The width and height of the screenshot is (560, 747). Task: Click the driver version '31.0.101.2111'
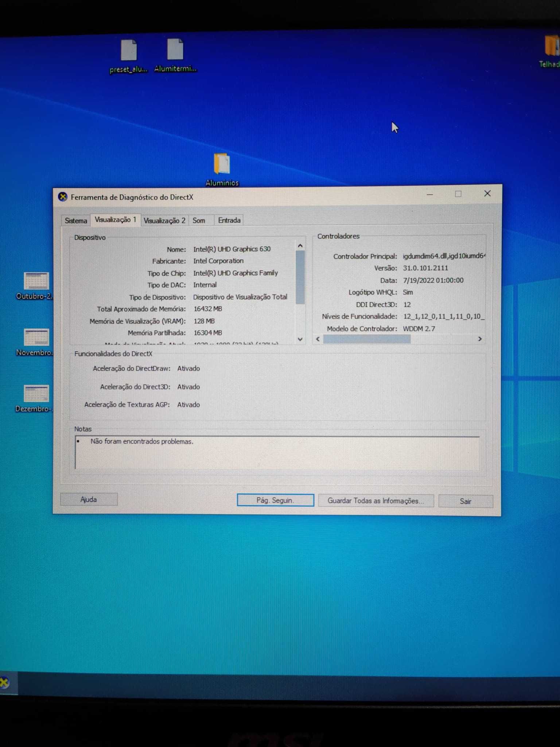tap(425, 268)
